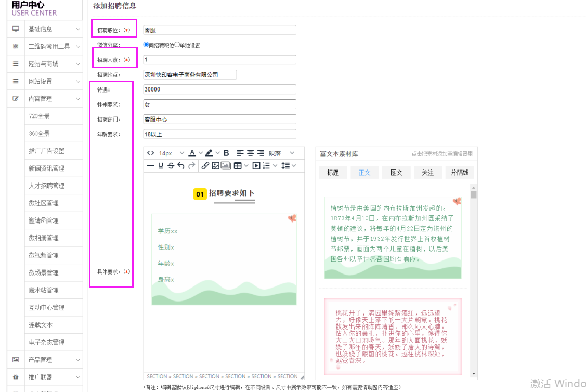Select the 同招聘职位 radio button
The width and height of the screenshot is (586, 392).
pos(146,45)
